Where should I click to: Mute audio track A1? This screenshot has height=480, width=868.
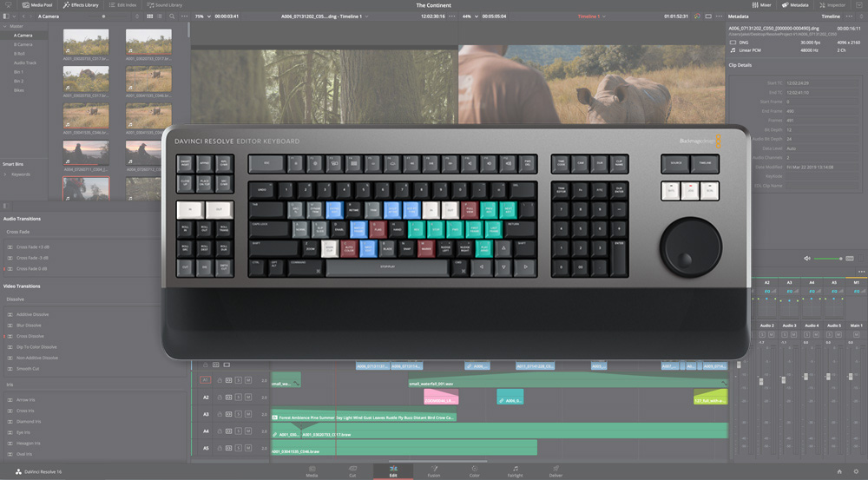coord(248,380)
